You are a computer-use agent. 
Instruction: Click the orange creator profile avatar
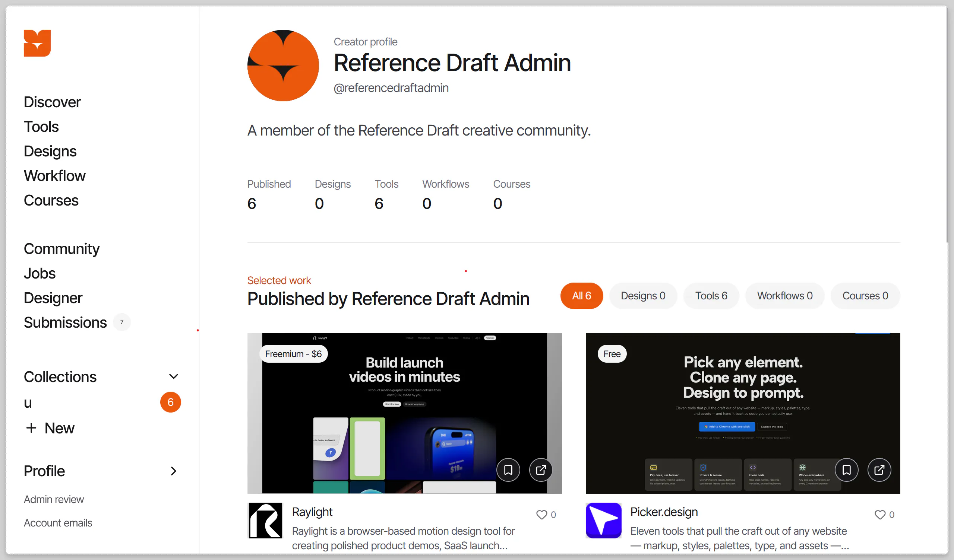(283, 66)
